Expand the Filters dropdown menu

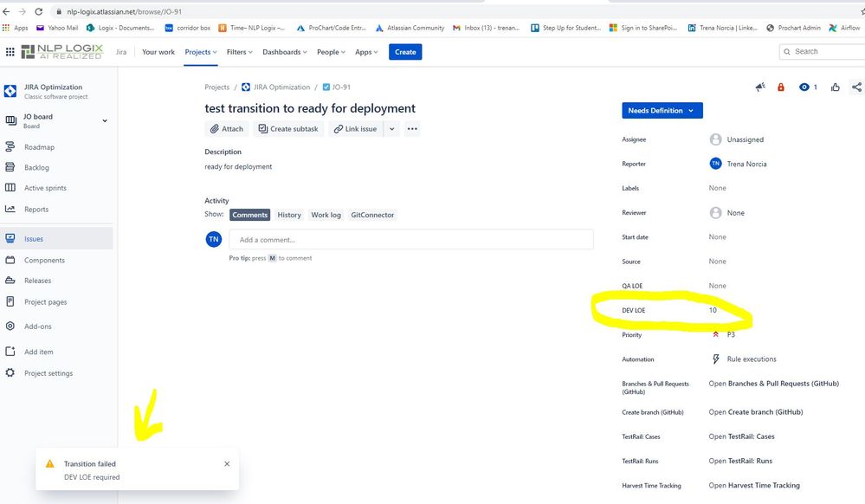click(x=240, y=52)
